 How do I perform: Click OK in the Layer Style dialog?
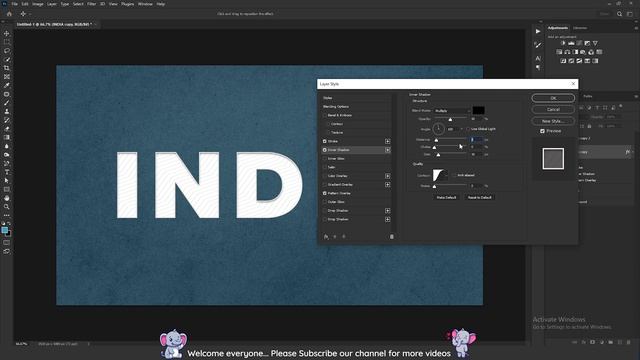[553, 98]
